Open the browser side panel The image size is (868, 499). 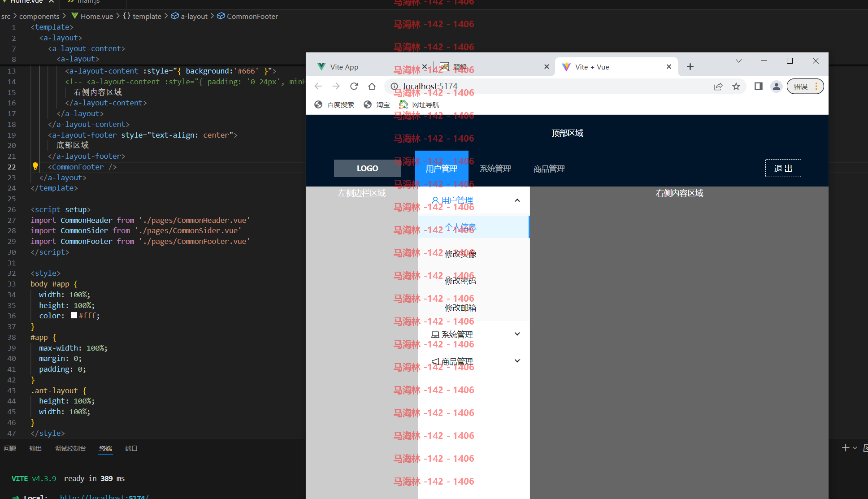pyautogui.click(x=759, y=86)
